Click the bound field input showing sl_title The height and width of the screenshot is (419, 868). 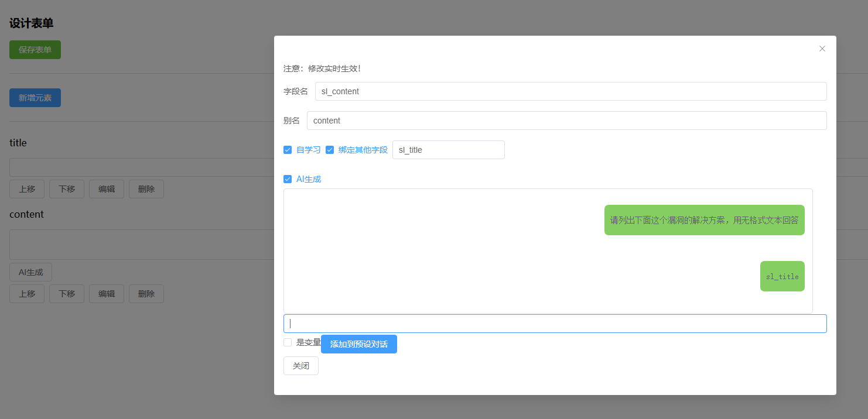[x=448, y=150]
